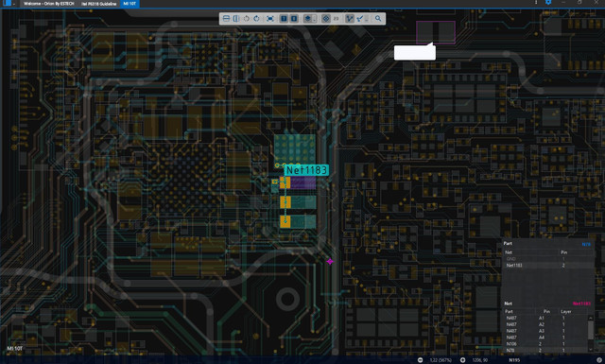Toggle the diamond highlight icon in toolbar
This screenshot has width=605, height=364.
click(x=326, y=19)
